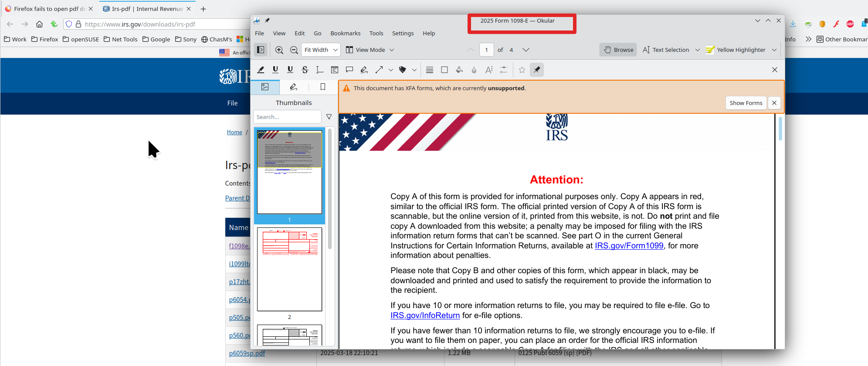Open the annotation color picker
Viewport: 868px width, 366px height.
click(x=444, y=70)
